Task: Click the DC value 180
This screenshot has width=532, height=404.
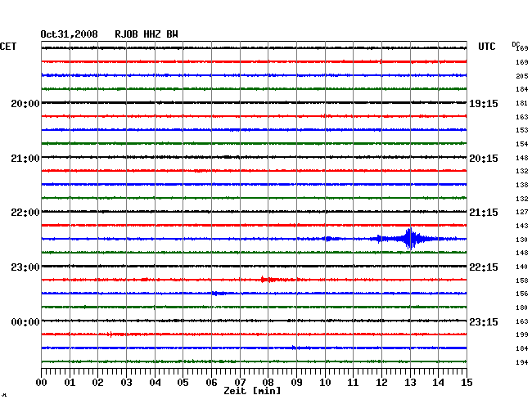Action: point(522,307)
